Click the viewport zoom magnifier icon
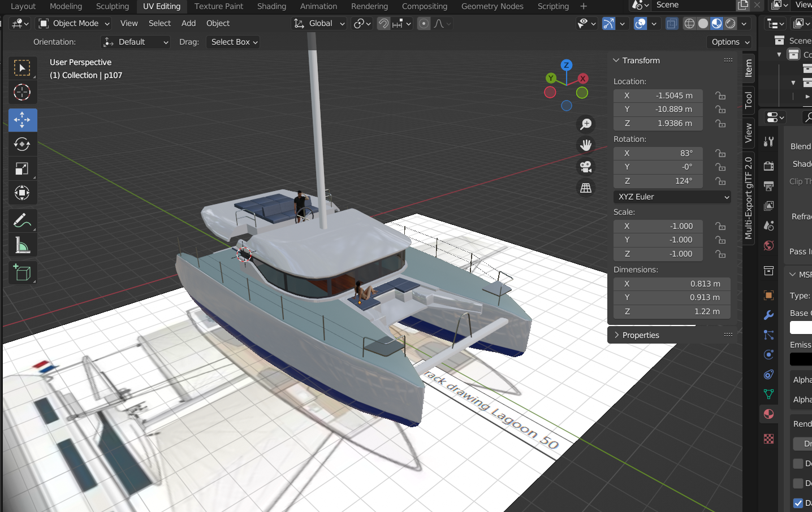Viewport: 812px width, 512px height. [x=586, y=124]
